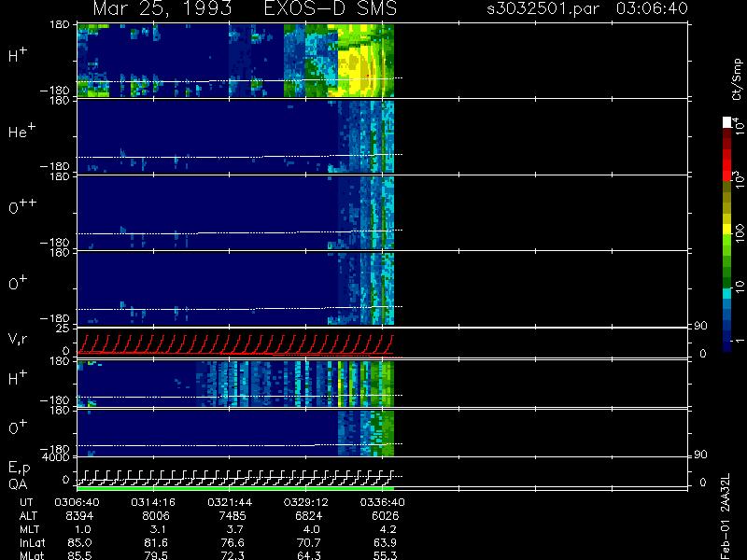Select MLT value "4.2"
Image resolution: width=747 pixels, height=560 pixels.
(x=388, y=529)
